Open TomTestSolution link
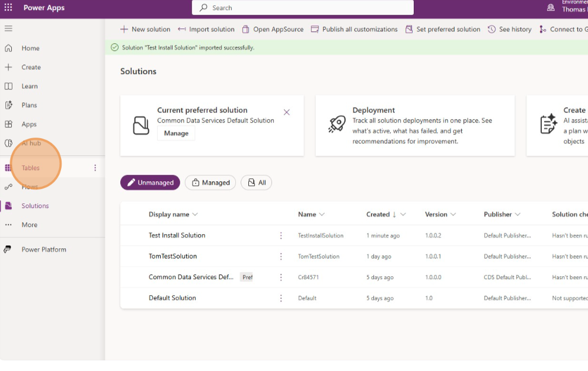The height and width of the screenshot is (371, 588). 173,256
